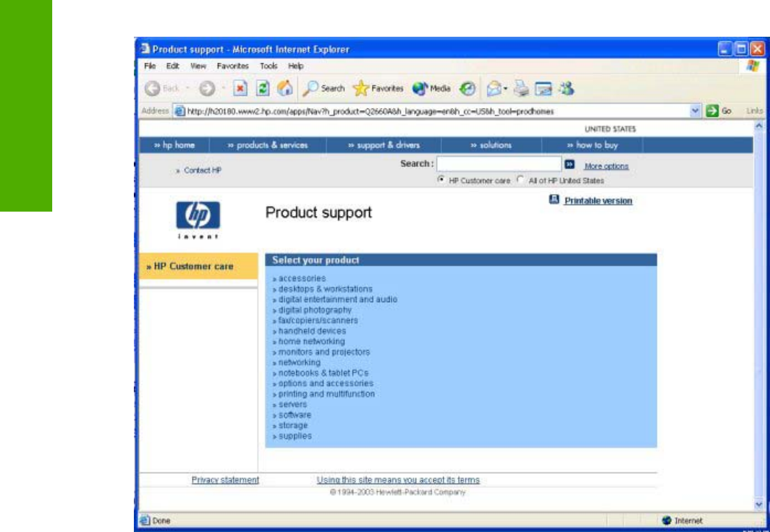Image resolution: width=770 pixels, height=532 pixels.
Task: Select the servers category
Action: coord(293,404)
